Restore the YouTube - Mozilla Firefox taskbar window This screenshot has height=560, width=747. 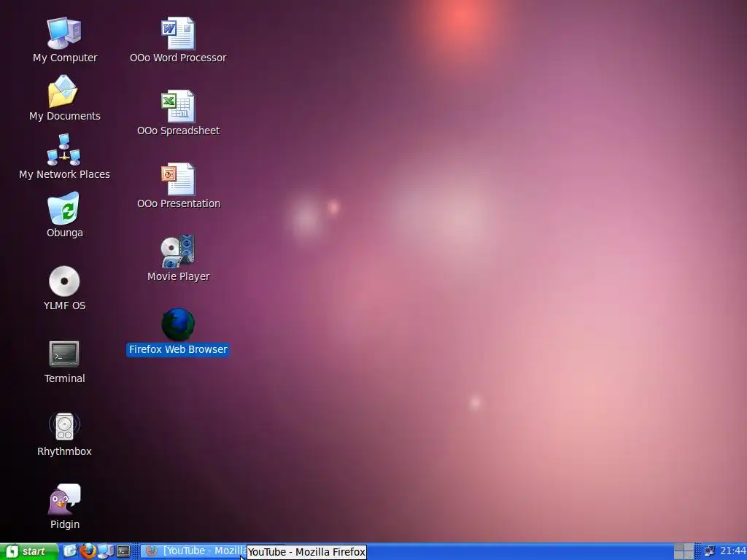pyautogui.click(x=194, y=551)
